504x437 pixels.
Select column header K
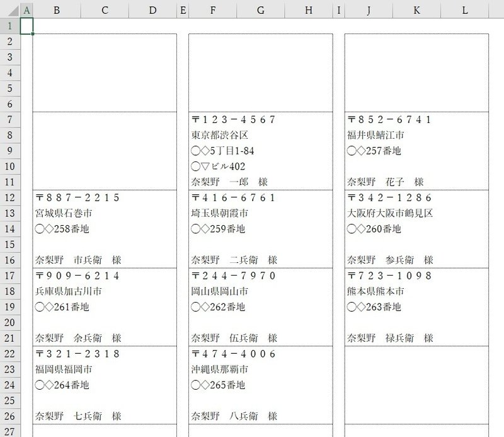click(416, 10)
